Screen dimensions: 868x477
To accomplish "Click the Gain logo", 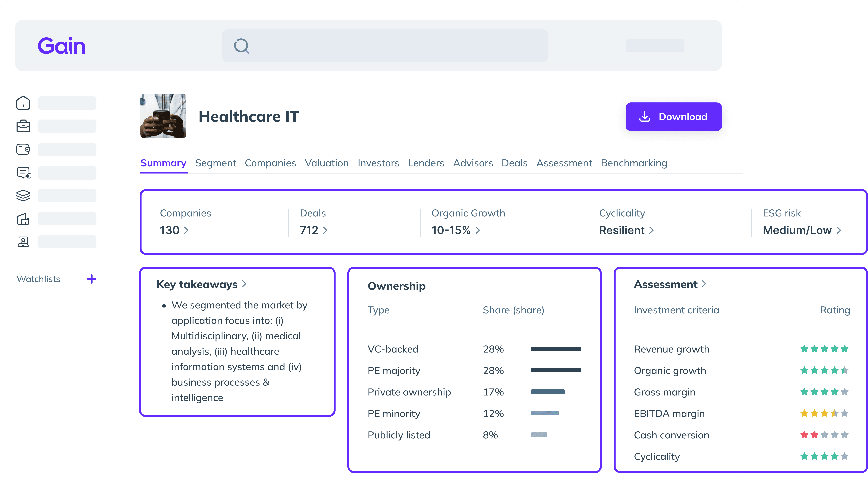I will (61, 46).
